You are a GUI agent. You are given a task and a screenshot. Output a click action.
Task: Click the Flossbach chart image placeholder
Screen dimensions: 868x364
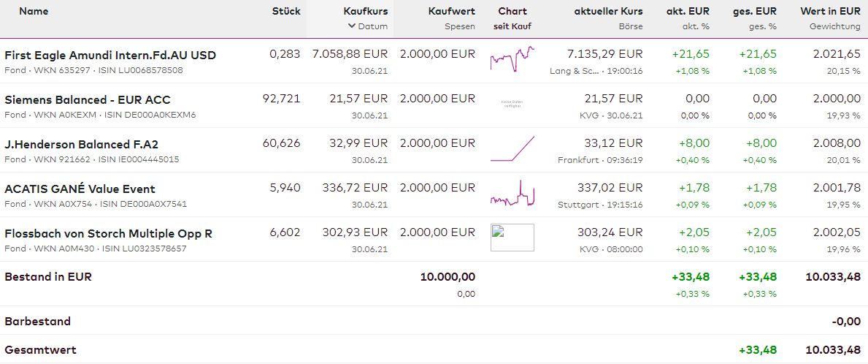pyautogui.click(x=512, y=238)
